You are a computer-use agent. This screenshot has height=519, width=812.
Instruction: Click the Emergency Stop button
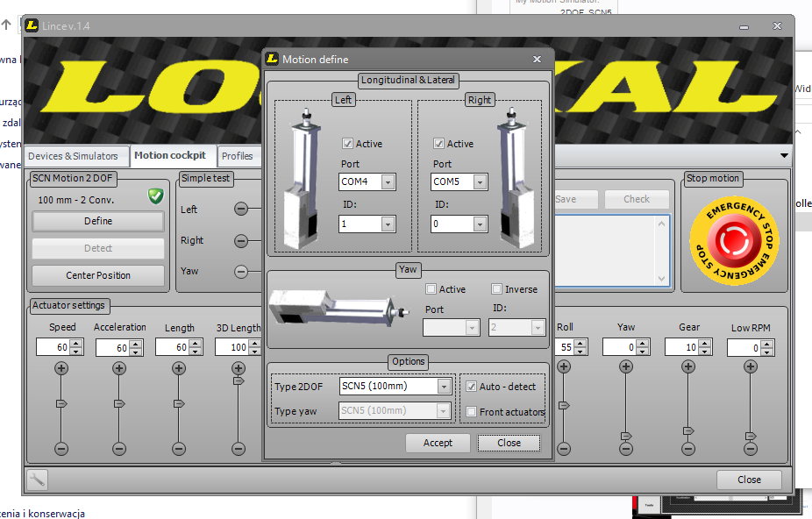[x=734, y=241]
